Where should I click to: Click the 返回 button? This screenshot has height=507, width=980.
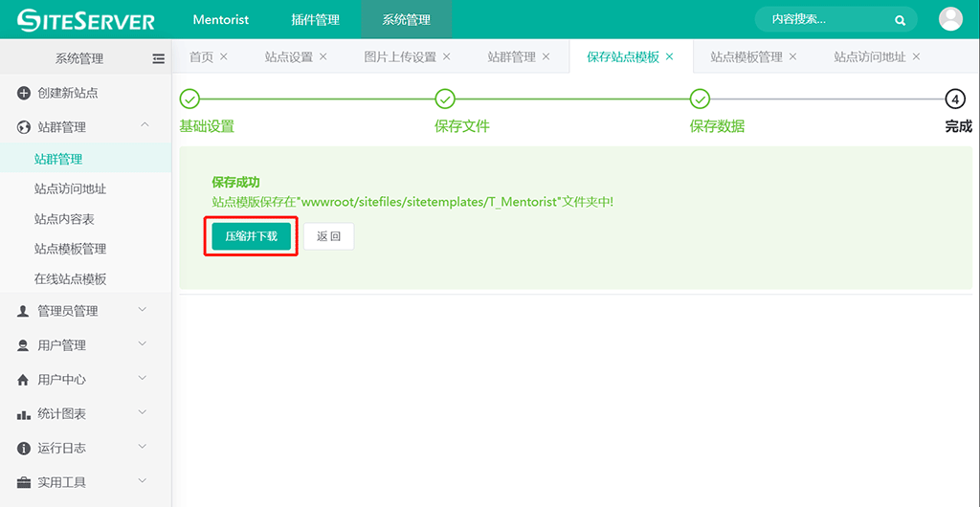328,236
